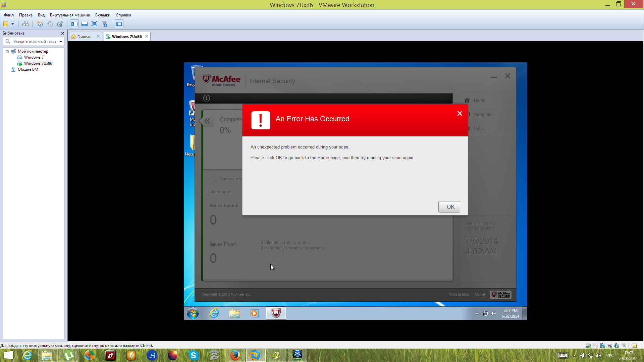Click the guest Windows Start orb
Screen dimensions: 644x362
click(x=193, y=313)
